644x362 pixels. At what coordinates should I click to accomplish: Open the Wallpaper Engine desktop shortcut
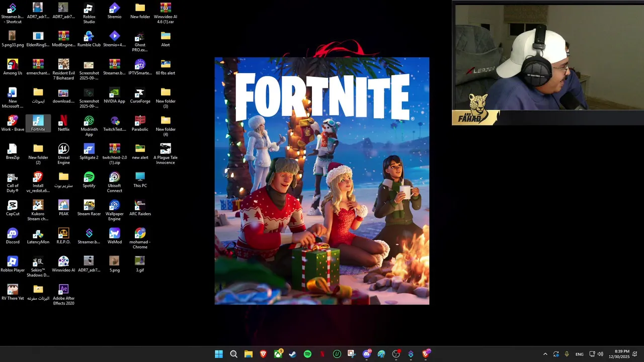pyautogui.click(x=114, y=210)
